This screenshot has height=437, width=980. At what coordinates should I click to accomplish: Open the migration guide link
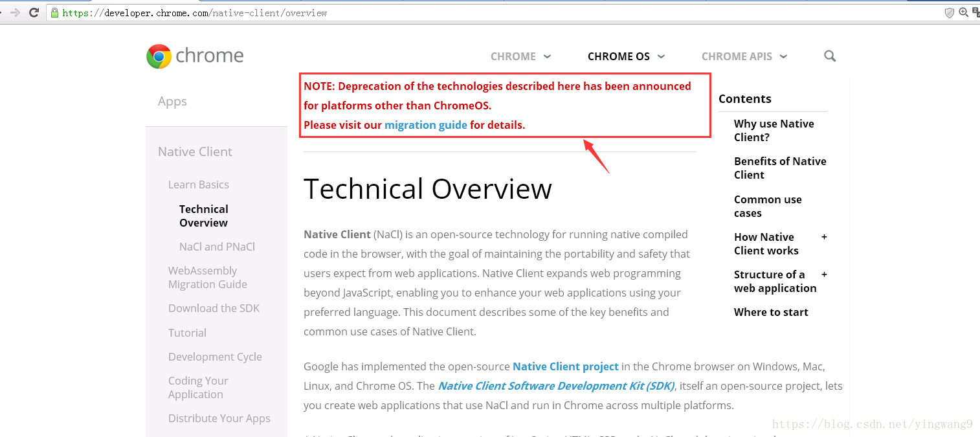coord(426,125)
